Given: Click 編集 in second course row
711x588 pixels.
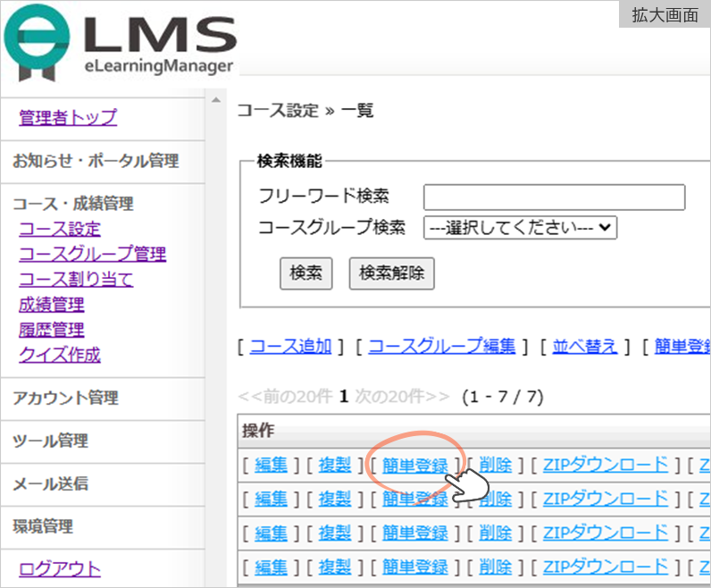Looking at the screenshot, I should tap(272, 499).
